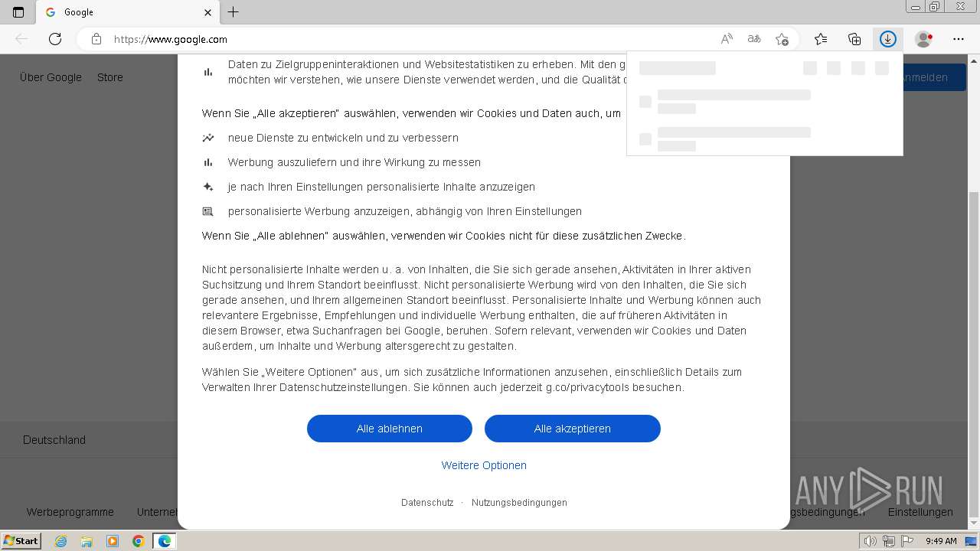The image size is (980, 551).
Task: Open Action Center flag icon
Action: tap(906, 541)
